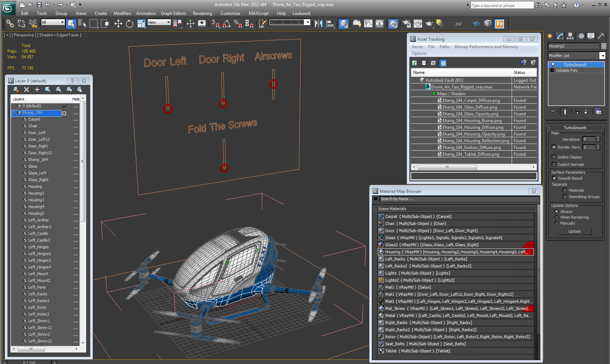This screenshot has width=610, height=364.
Task: Click the Door Left rig slider handle
Action: tap(168, 109)
